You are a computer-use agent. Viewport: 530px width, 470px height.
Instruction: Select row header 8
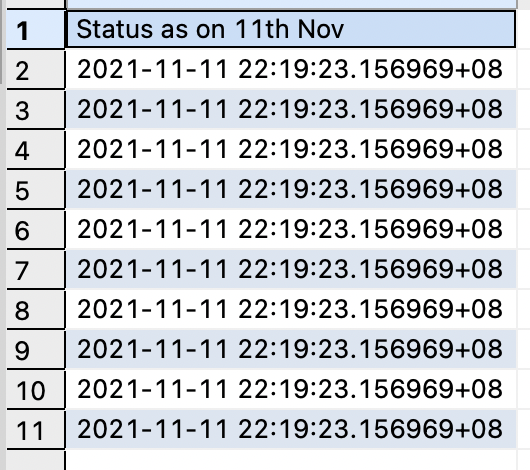coord(35,309)
